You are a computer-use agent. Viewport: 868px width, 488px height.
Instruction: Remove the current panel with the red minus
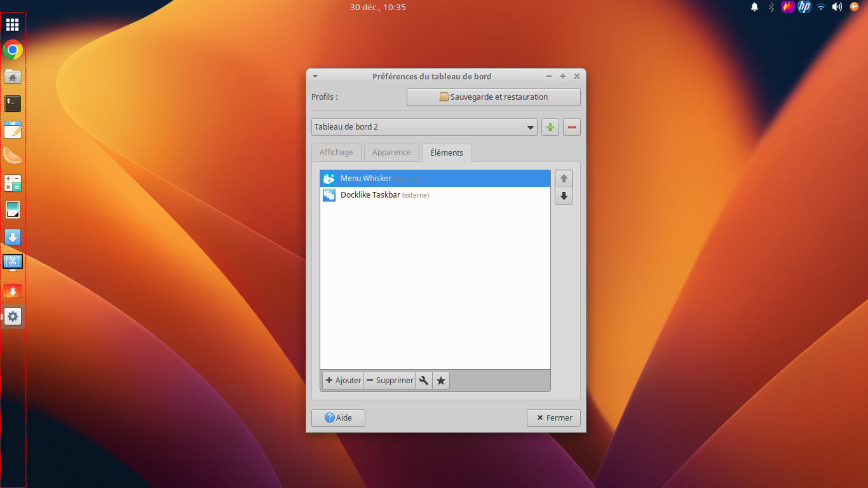click(572, 127)
